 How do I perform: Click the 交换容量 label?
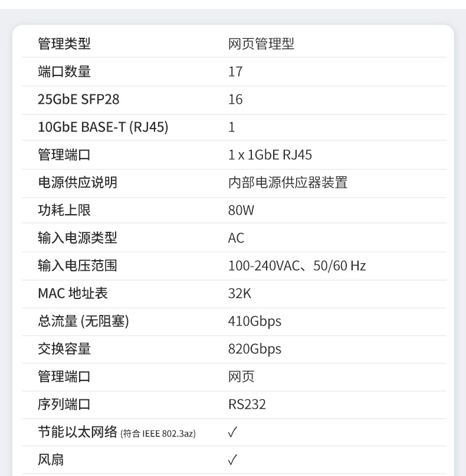pyautogui.click(x=64, y=349)
